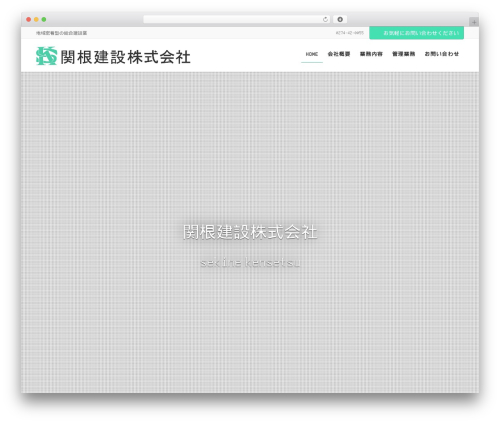Click the tagline text in the top-left bar

point(61,33)
